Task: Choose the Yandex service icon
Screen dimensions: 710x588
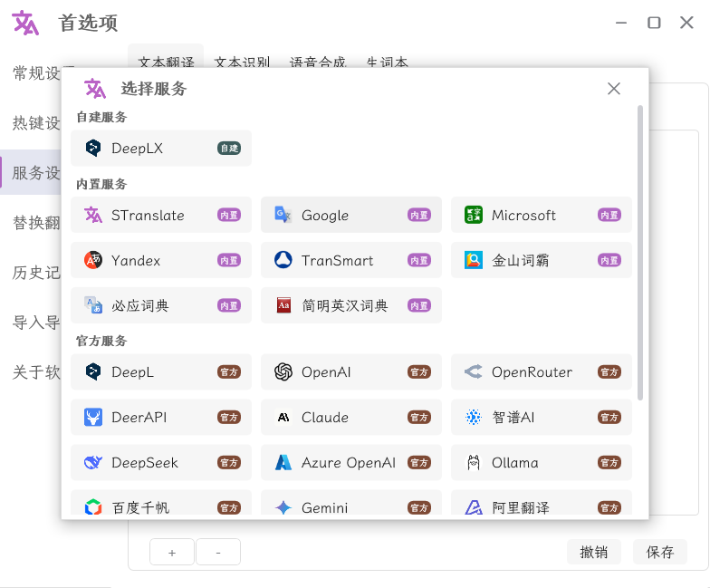Action: coord(93,261)
